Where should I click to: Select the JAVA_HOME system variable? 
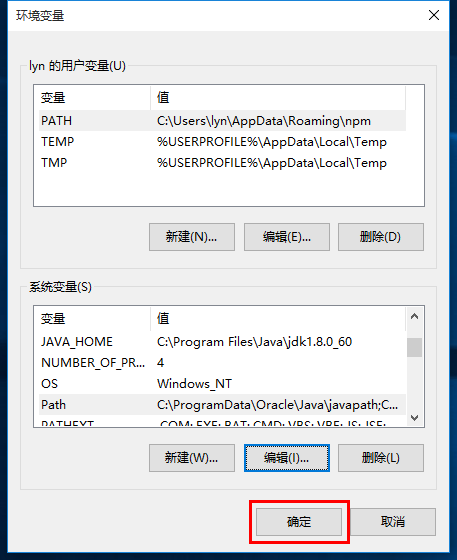tap(222, 342)
